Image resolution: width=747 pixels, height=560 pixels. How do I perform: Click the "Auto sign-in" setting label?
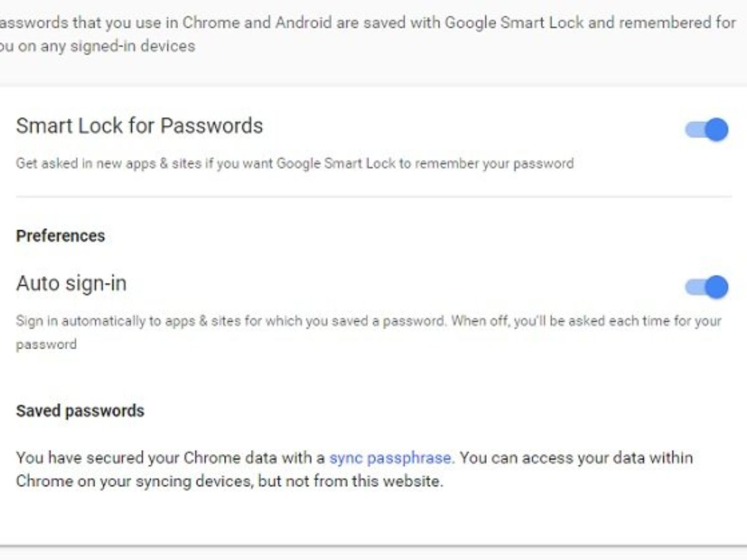[71, 284]
